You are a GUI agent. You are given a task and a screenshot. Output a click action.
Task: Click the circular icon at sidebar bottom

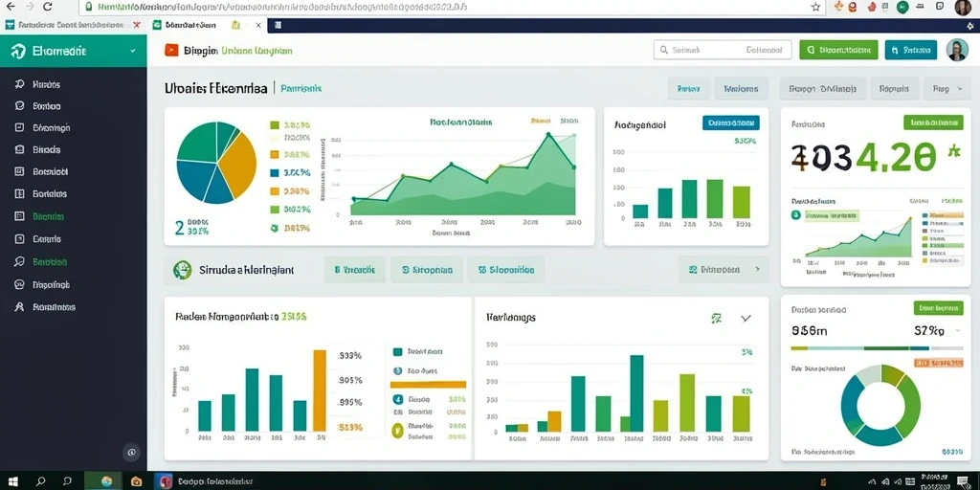click(x=131, y=453)
